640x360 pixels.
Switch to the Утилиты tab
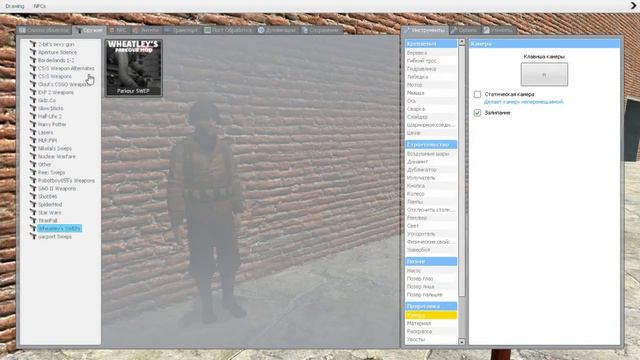coord(498,30)
